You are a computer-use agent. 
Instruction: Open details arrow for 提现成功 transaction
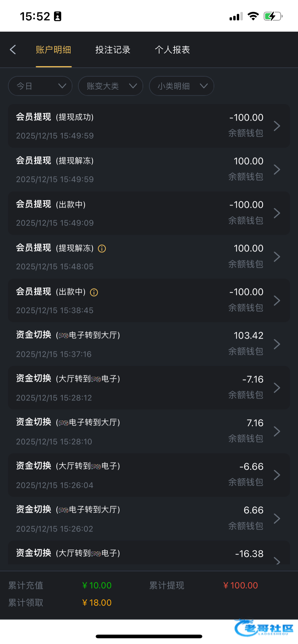tap(277, 126)
